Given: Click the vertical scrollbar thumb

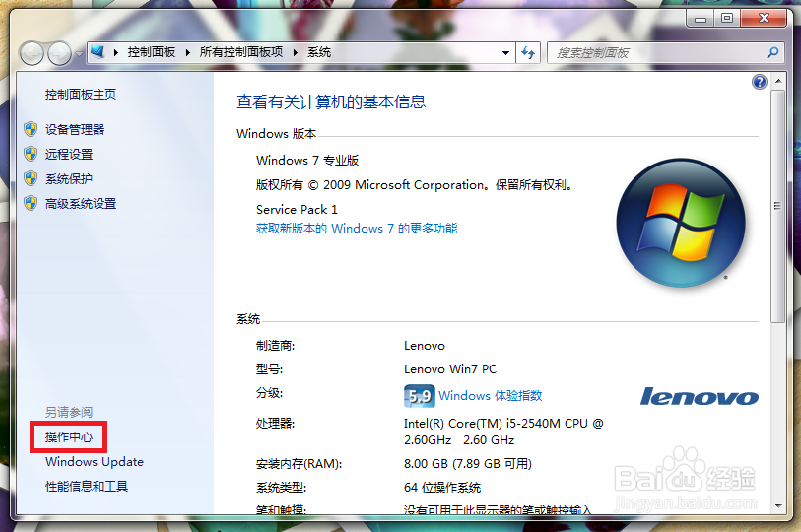Looking at the screenshot, I should (778, 206).
